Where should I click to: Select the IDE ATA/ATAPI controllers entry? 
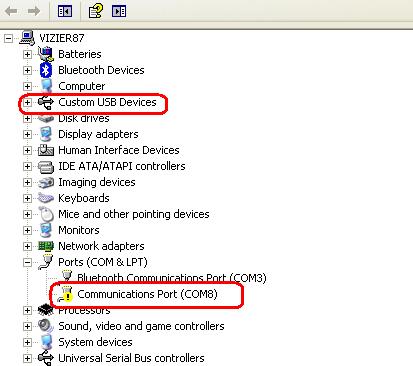point(122,166)
